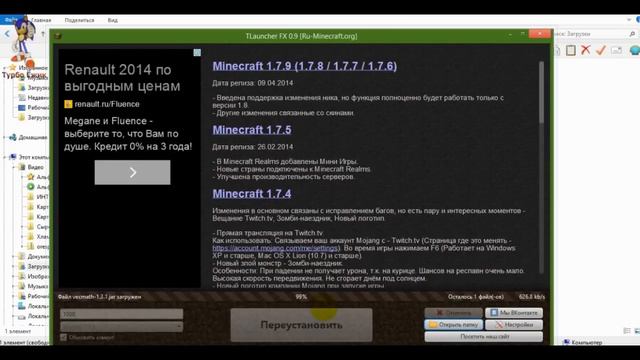Expand the Explorer ribbon with the top-right chevron
Image resolution: width=640 pixels, height=360 pixels.
pos(629,20)
